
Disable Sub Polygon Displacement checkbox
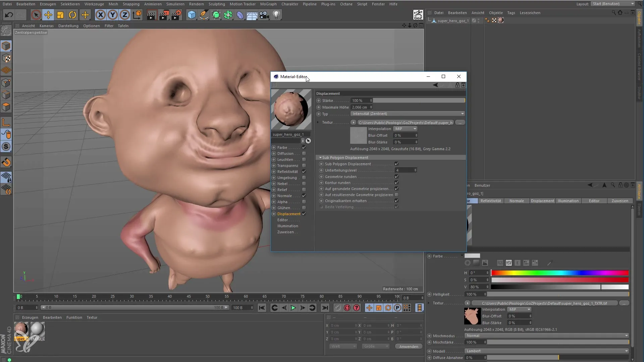point(396,164)
